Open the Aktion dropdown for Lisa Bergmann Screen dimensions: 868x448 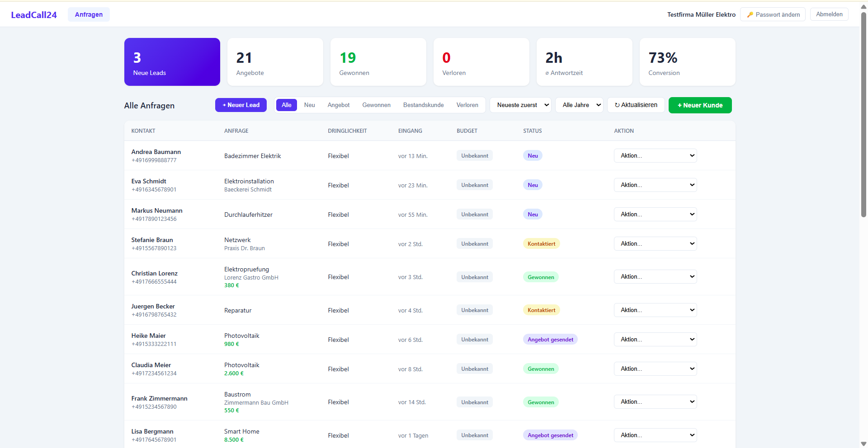pos(655,435)
